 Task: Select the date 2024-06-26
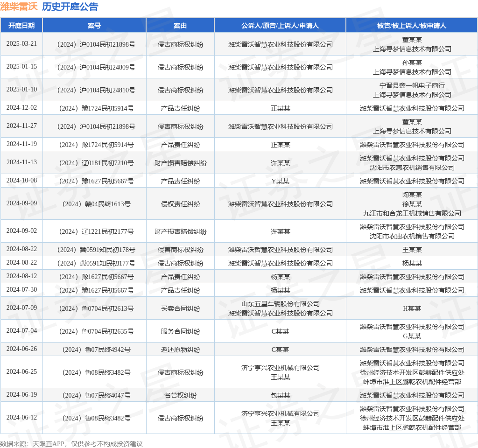click(21, 349)
